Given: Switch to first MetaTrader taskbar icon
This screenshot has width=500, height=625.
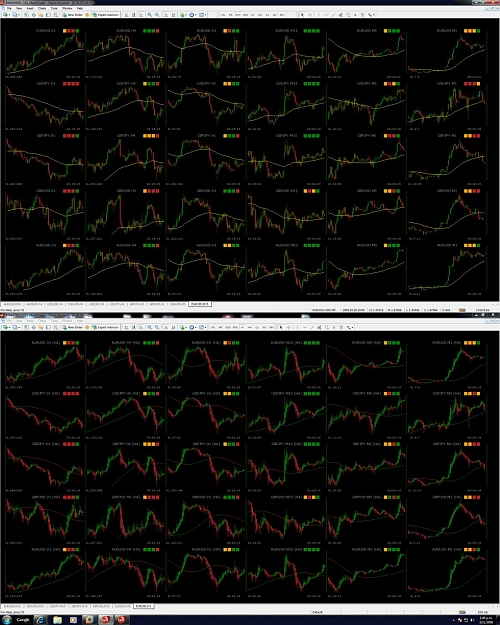Looking at the screenshot, I should tap(105, 620).
